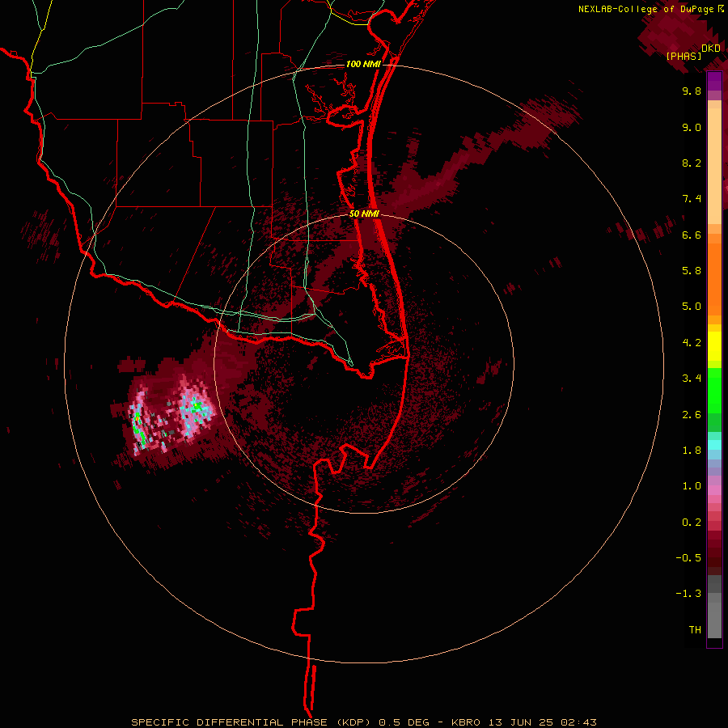728x728 pixels.
Task: Click the 0.2 legend value
Action: point(692,523)
